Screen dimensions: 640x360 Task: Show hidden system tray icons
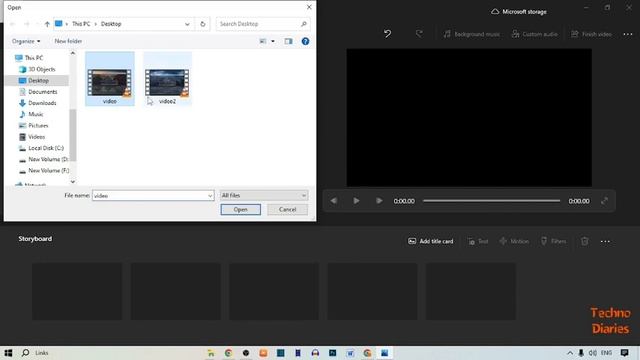[570, 353]
